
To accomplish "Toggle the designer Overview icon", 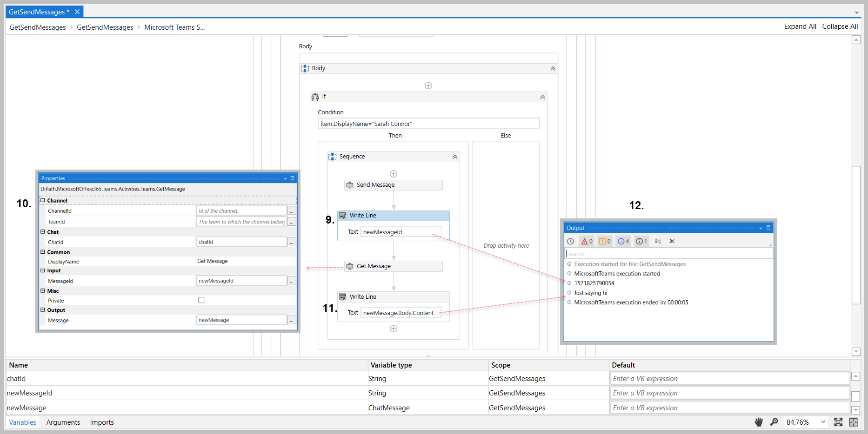I will [853, 422].
